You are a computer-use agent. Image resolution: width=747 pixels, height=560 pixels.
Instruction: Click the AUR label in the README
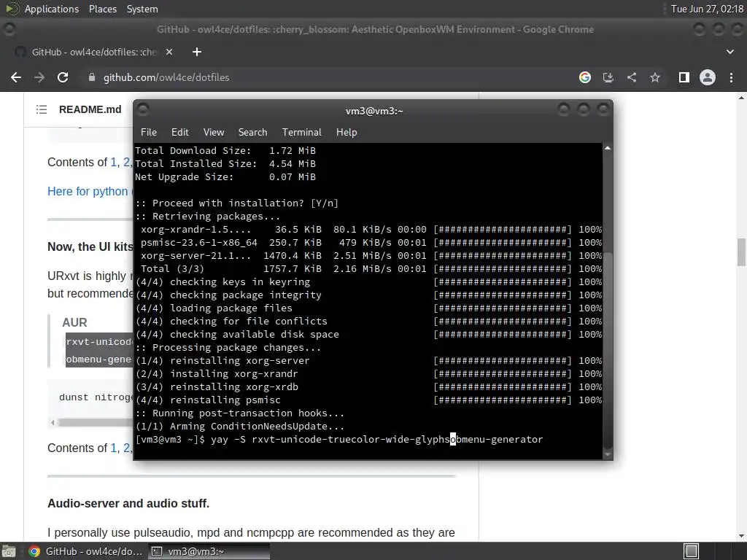point(75,322)
